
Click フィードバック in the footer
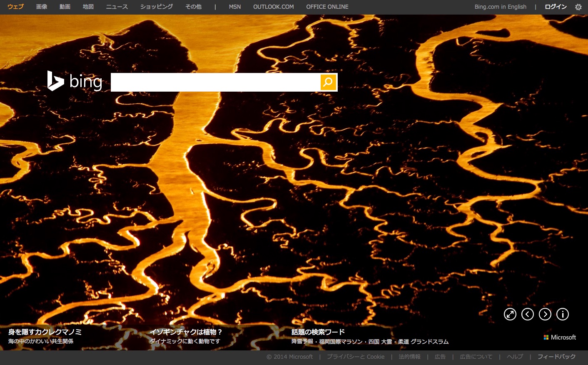tap(556, 357)
